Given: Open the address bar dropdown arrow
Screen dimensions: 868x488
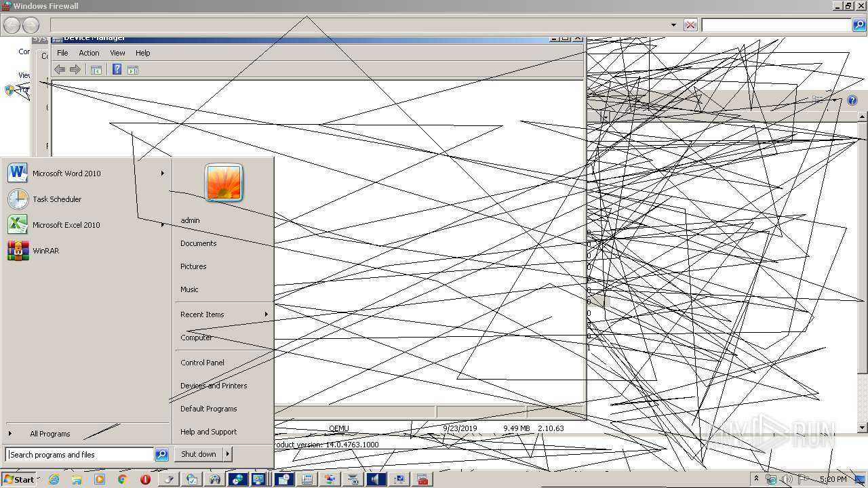Looking at the screenshot, I should (x=673, y=25).
